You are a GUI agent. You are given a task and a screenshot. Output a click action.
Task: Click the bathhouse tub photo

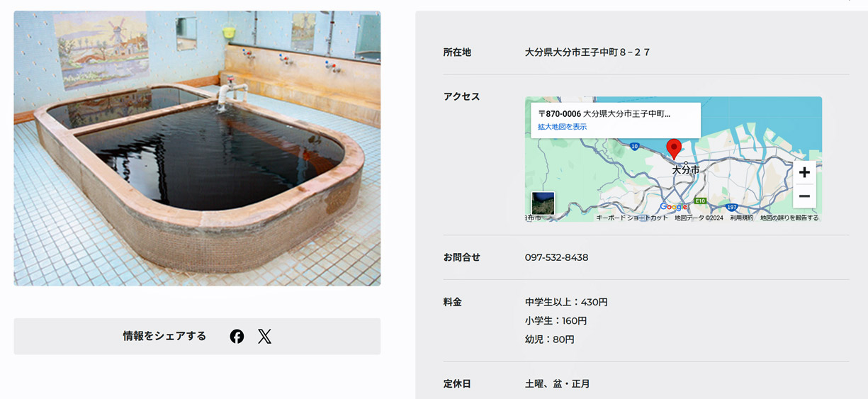[197, 148]
